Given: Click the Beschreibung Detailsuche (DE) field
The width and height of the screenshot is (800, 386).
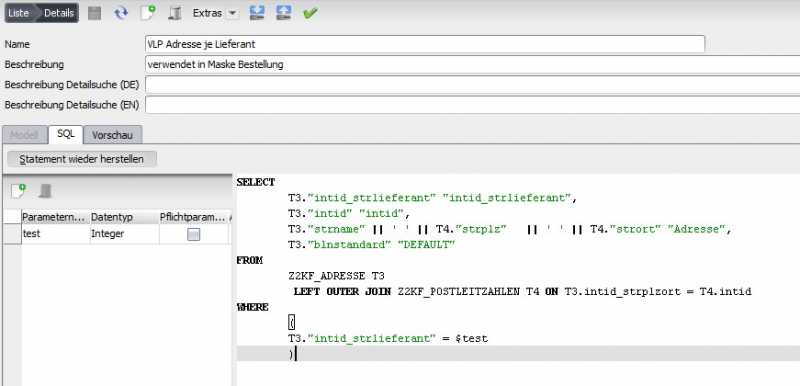Looking at the screenshot, I should [472, 84].
